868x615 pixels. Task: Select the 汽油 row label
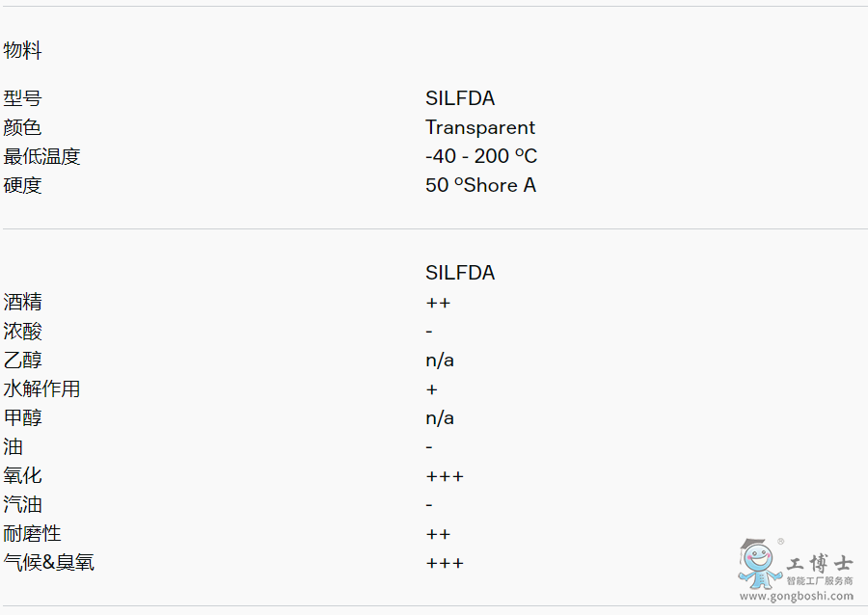(22, 505)
